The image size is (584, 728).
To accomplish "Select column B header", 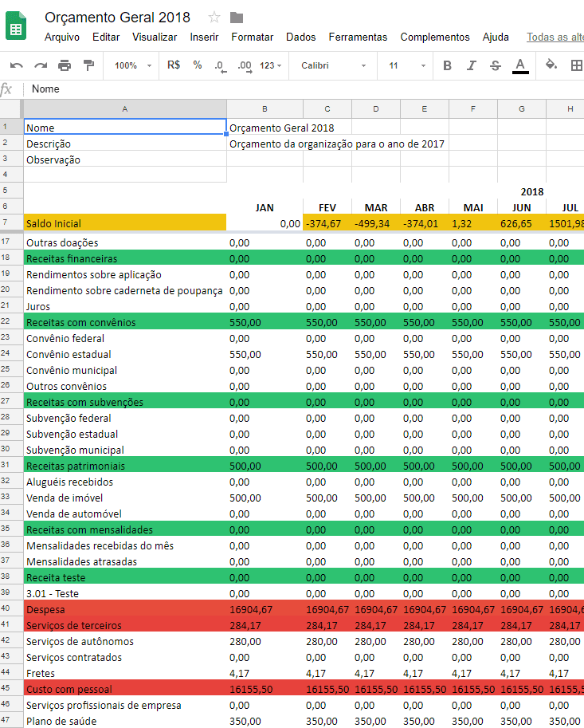I will 265,108.
